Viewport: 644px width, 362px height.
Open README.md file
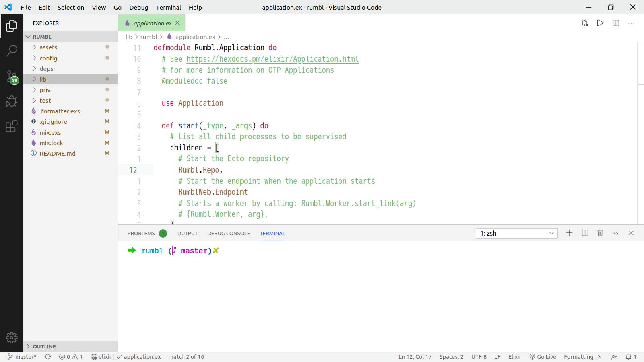(70, 154)
